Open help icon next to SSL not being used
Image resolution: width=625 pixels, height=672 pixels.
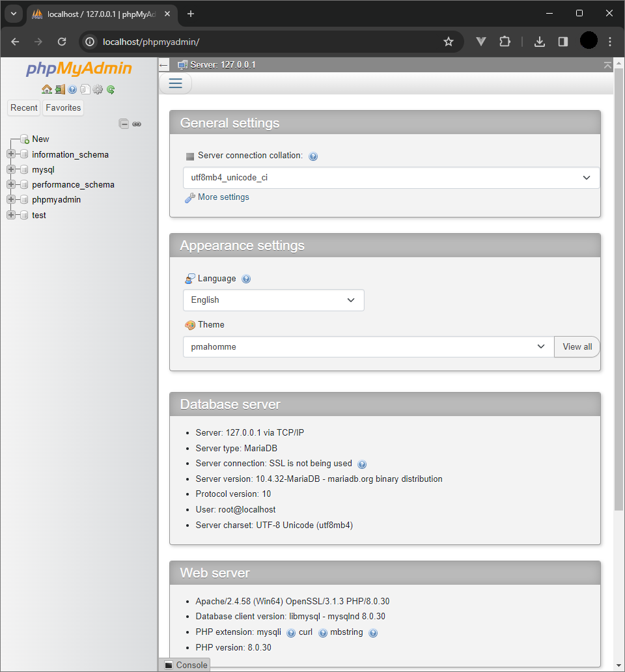[362, 464]
